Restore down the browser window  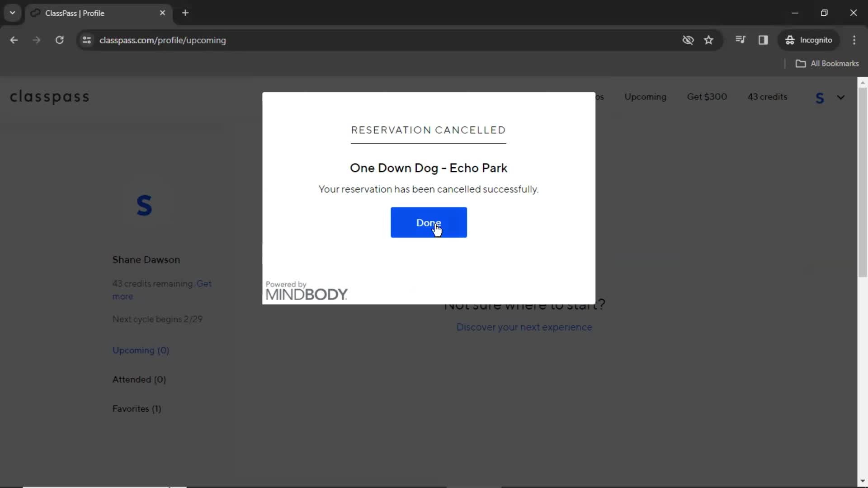(824, 13)
